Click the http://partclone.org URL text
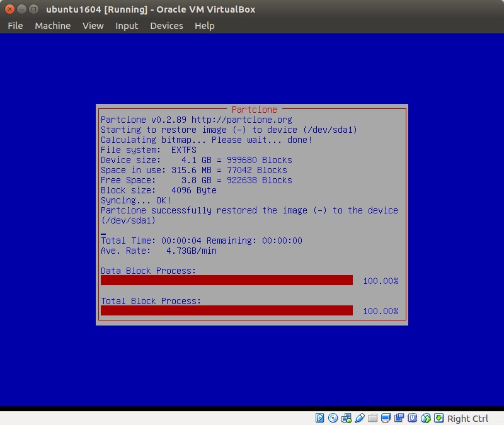Viewport: 504px width, 425px height. pos(242,120)
